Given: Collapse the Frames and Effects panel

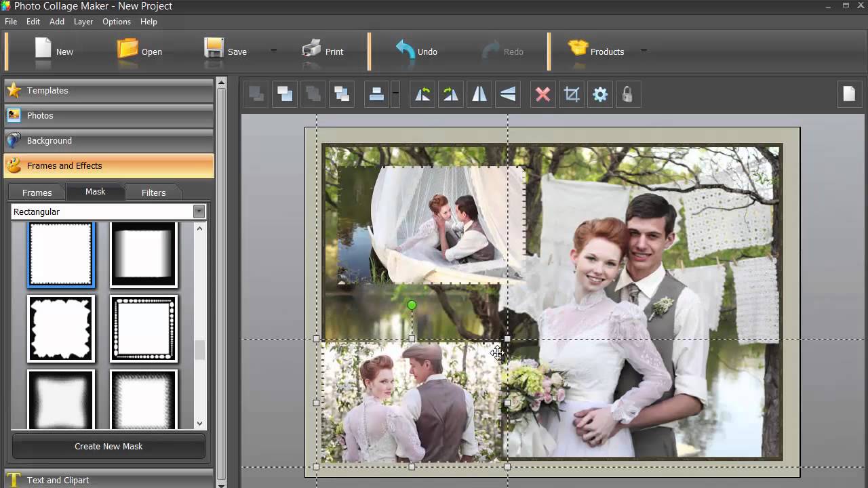Looking at the screenshot, I should pos(108,166).
